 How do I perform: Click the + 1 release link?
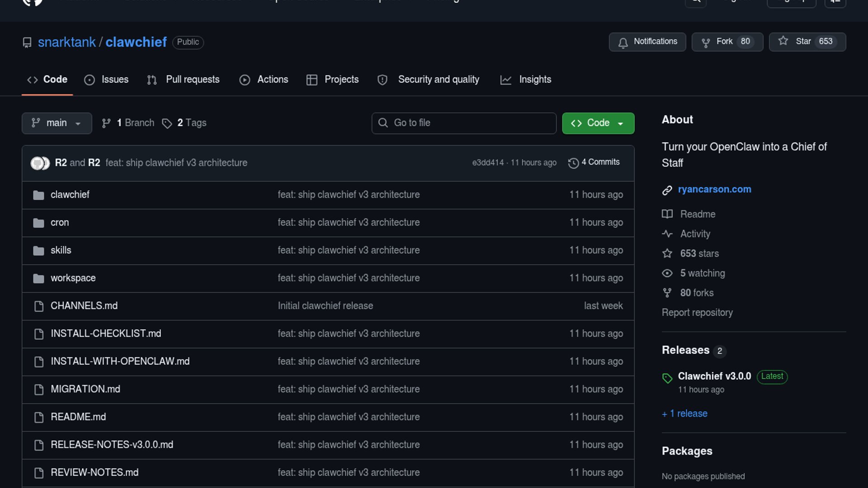click(x=684, y=414)
